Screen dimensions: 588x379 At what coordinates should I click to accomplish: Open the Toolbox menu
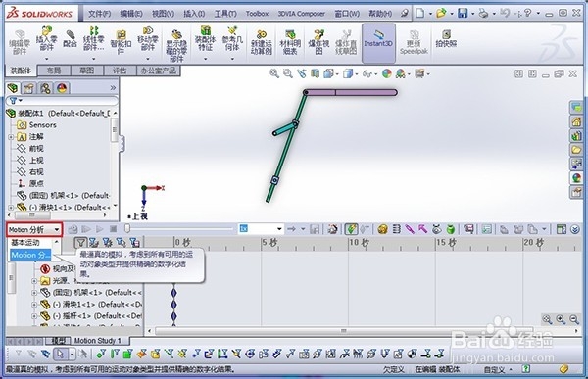(257, 14)
